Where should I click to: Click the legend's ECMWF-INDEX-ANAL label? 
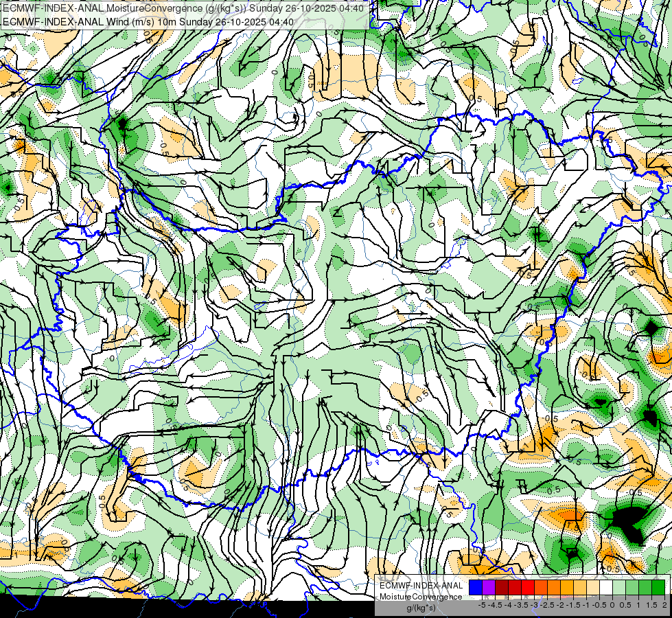coord(421,586)
